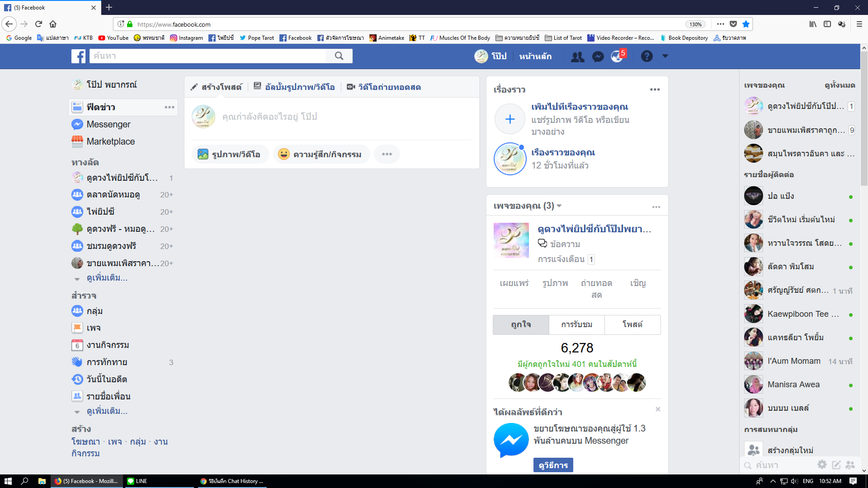Click the Facebook logo in the blue header
The image size is (868, 488).
coord(78,56)
